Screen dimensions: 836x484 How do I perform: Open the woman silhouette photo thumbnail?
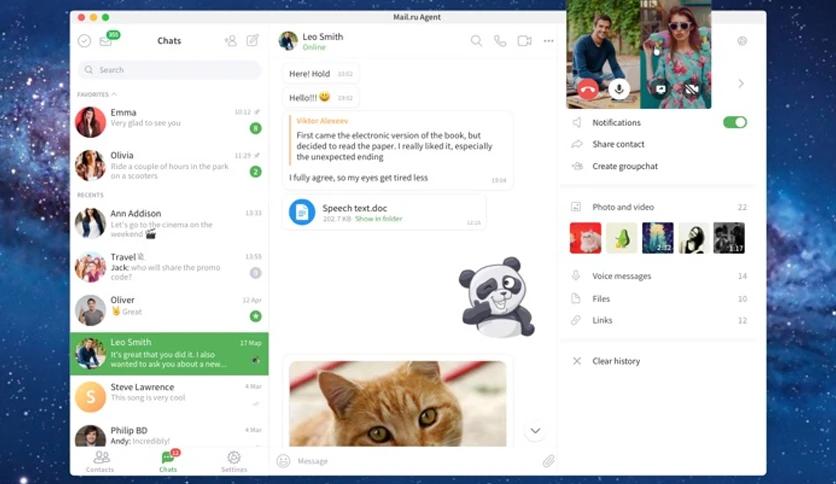pos(693,238)
